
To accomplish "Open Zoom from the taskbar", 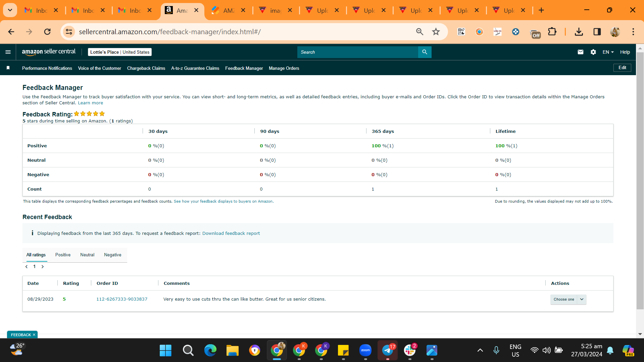I will pyautogui.click(x=365, y=351).
